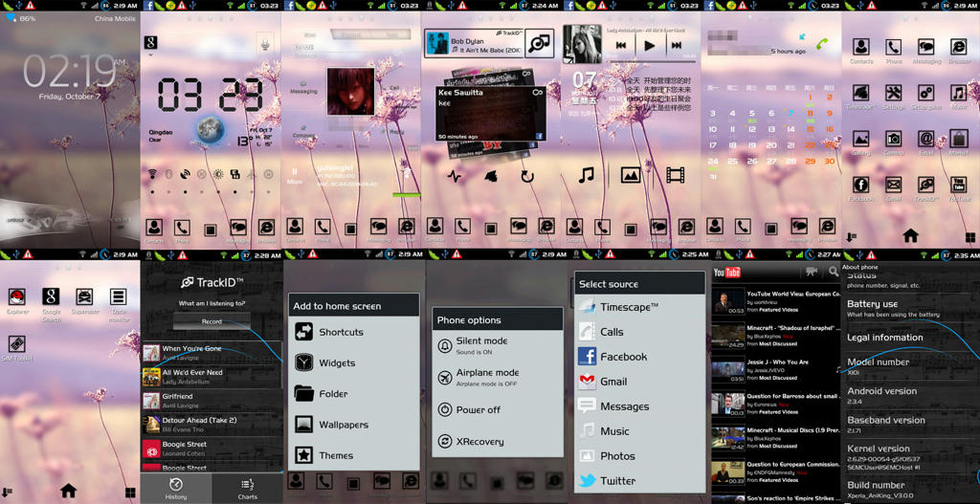Open the SIM Toolkit app
The height and width of the screenshot is (504, 980).
[x=17, y=344]
